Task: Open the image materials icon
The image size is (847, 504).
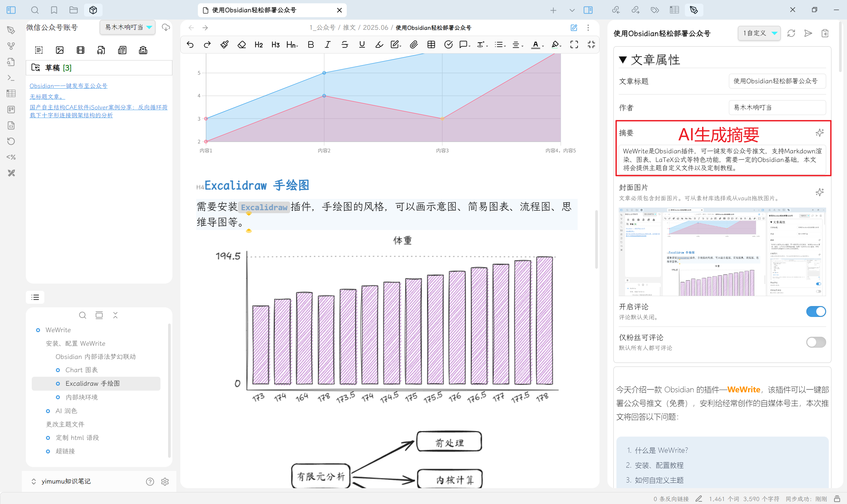Action: pyautogui.click(x=60, y=50)
